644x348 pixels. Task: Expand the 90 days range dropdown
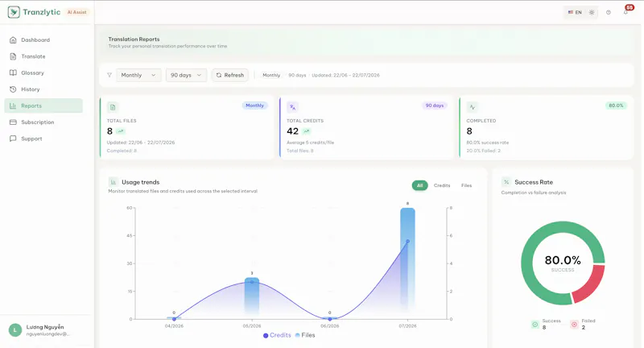[186, 75]
